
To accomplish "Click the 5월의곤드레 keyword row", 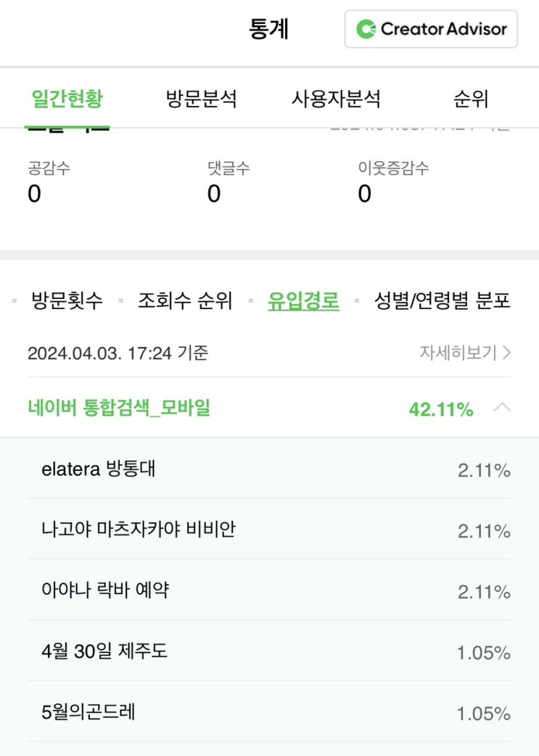I will click(89, 712).
